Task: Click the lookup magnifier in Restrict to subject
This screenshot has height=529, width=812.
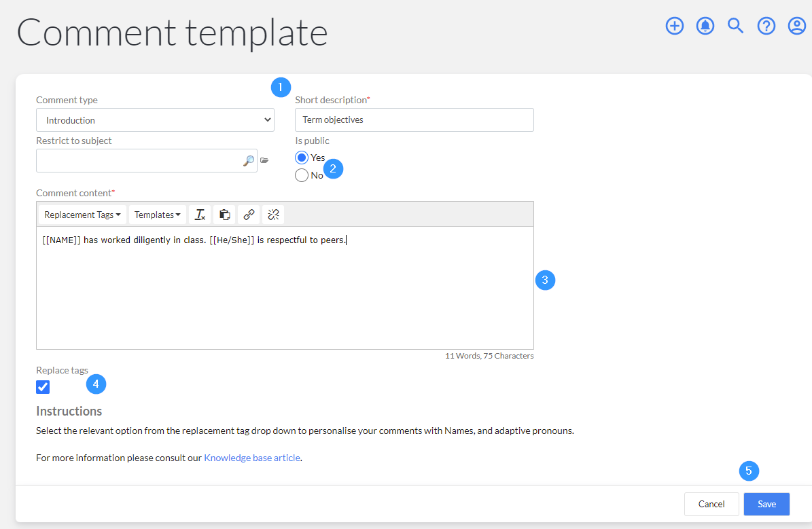Action: pyautogui.click(x=249, y=160)
